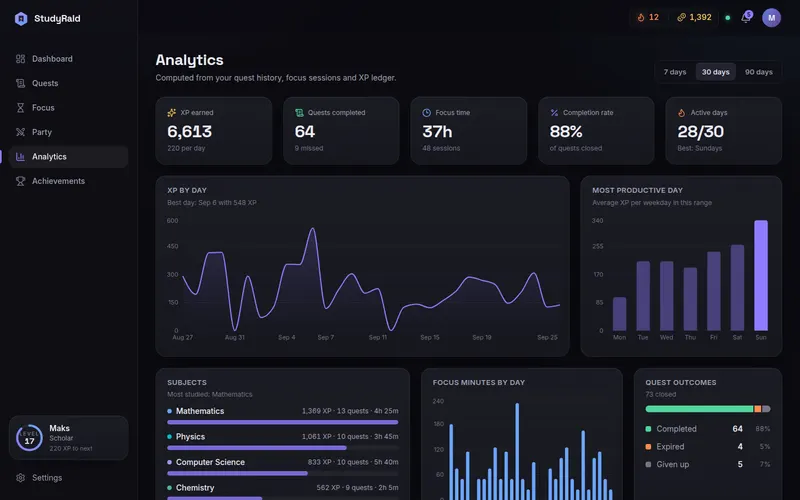Select Analytics in the sidebar
800x500 pixels.
(x=68, y=157)
